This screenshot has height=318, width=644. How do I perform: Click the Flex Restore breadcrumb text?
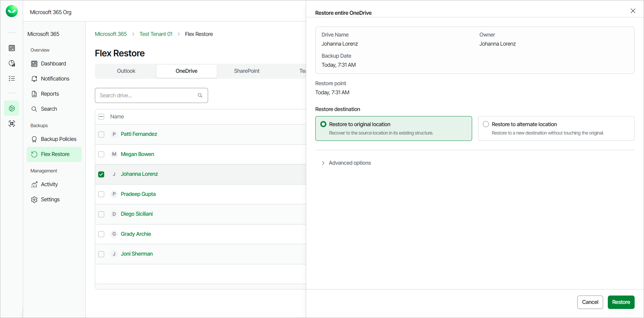199,34
